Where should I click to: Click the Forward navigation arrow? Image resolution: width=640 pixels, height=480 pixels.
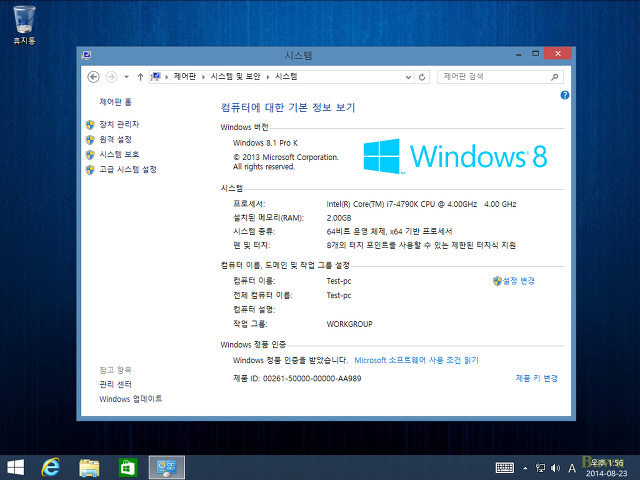pos(111,77)
